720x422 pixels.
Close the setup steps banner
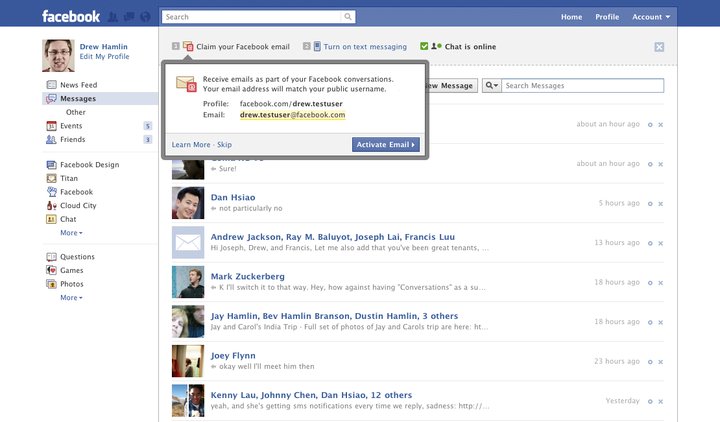660,47
